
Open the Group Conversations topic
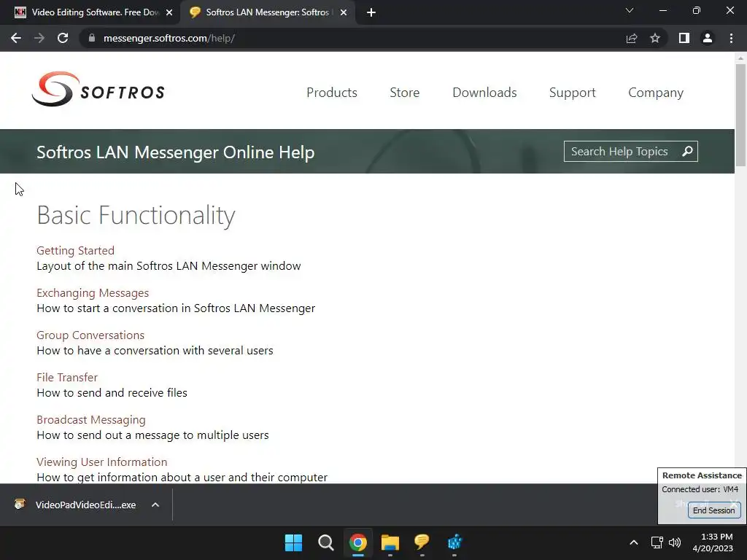tap(90, 335)
